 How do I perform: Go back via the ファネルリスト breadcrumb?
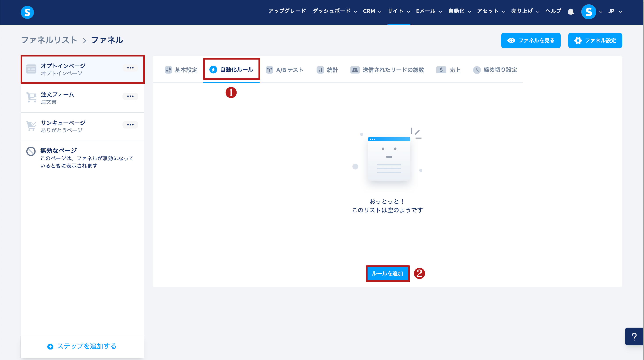[49, 40]
